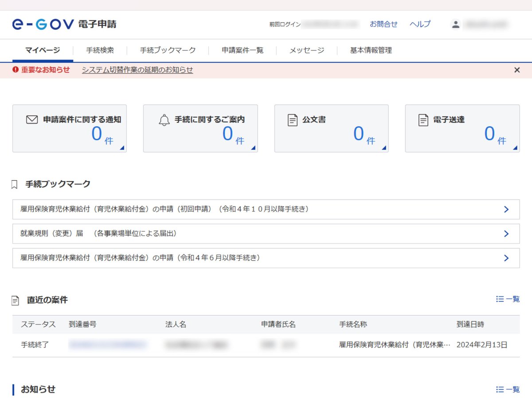
Task: Click the 到達日時 column header
Action: pyautogui.click(x=470, y=324)
